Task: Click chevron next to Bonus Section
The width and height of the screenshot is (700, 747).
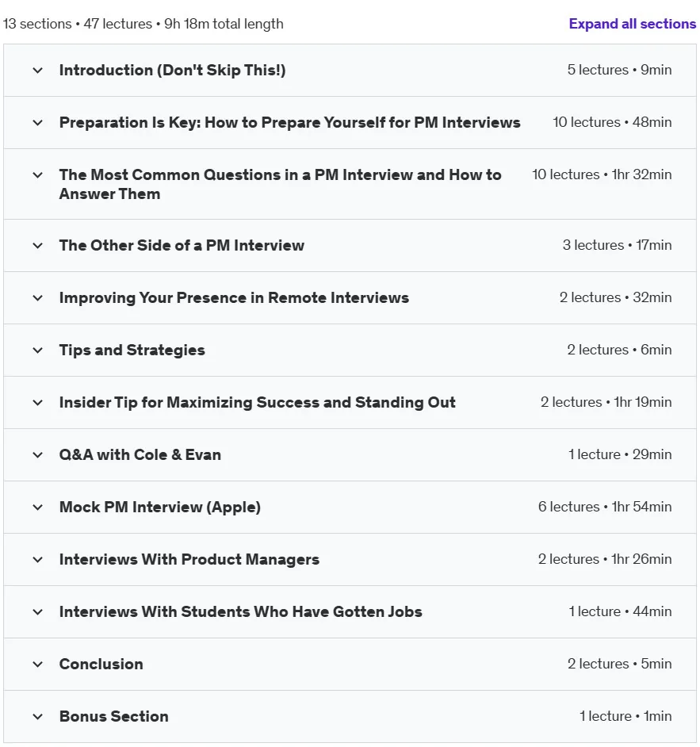Action: pyautogui.click(x=37, y=717)
